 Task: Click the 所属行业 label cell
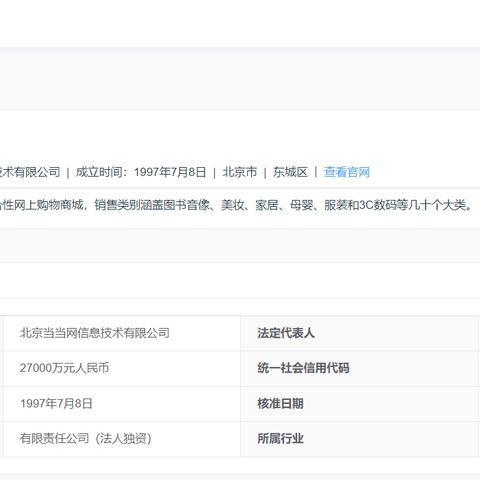pyautogui.click(x=359, y=439)
